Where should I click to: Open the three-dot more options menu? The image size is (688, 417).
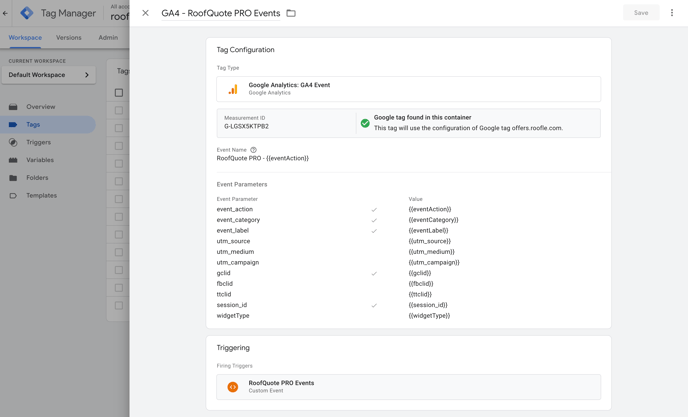coord(672,13)
